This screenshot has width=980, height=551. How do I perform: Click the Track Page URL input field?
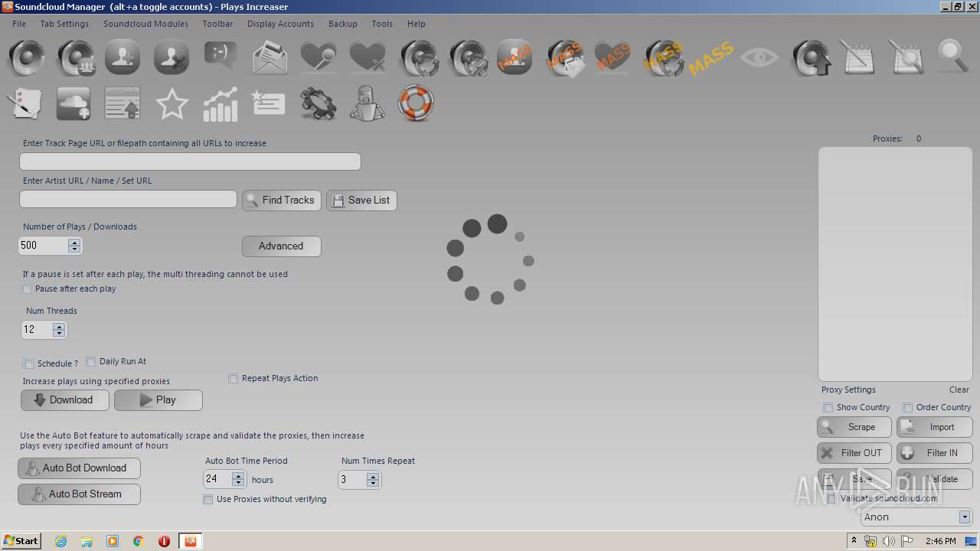pyautogui.click(x=190, y=161)
